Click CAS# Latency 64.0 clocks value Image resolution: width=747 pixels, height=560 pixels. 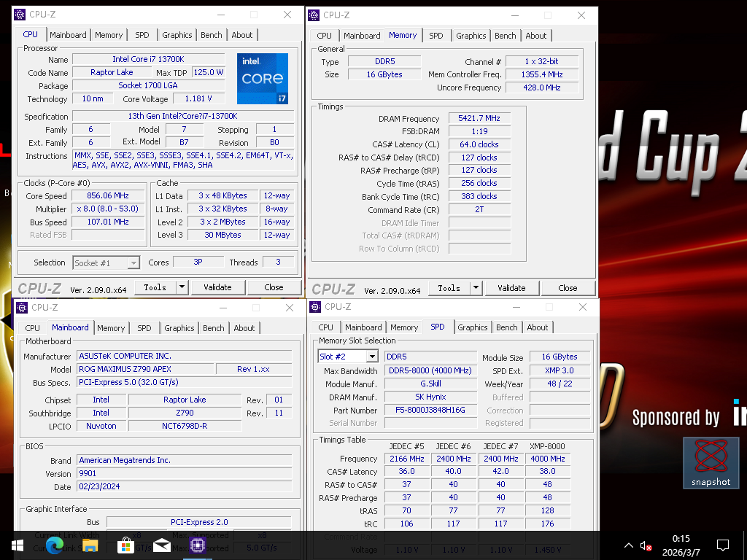pyautogui.click(x=479, y=144)
